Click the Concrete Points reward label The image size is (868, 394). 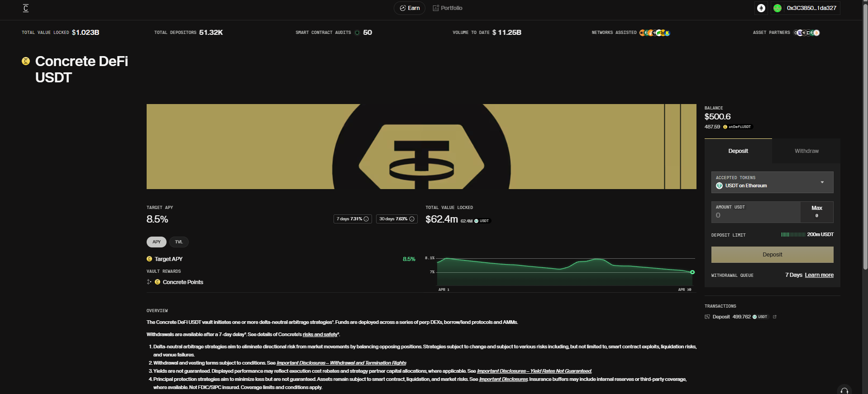pyautogui.click(x=183, y=282)
